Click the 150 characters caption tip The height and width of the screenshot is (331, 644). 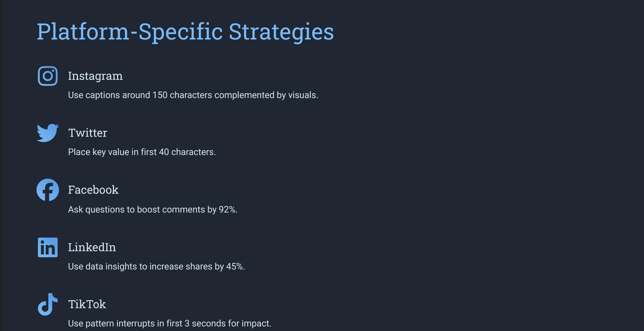[x=193, y=95]
